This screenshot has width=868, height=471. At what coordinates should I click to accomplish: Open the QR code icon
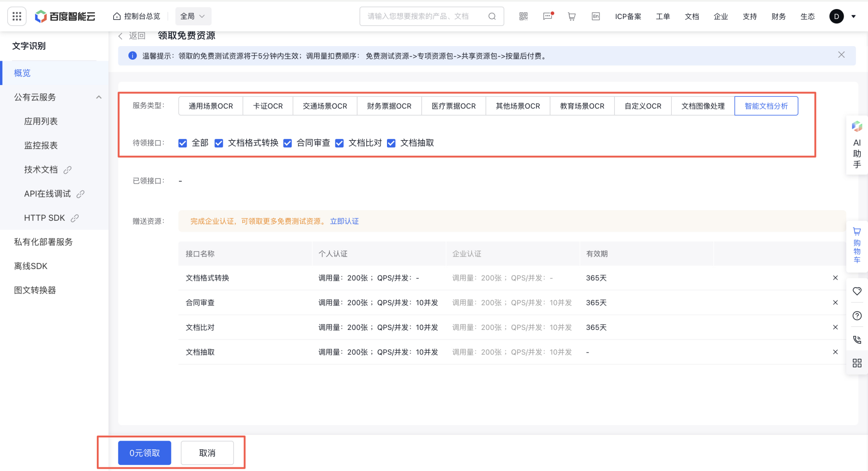(x=524, y=16)
